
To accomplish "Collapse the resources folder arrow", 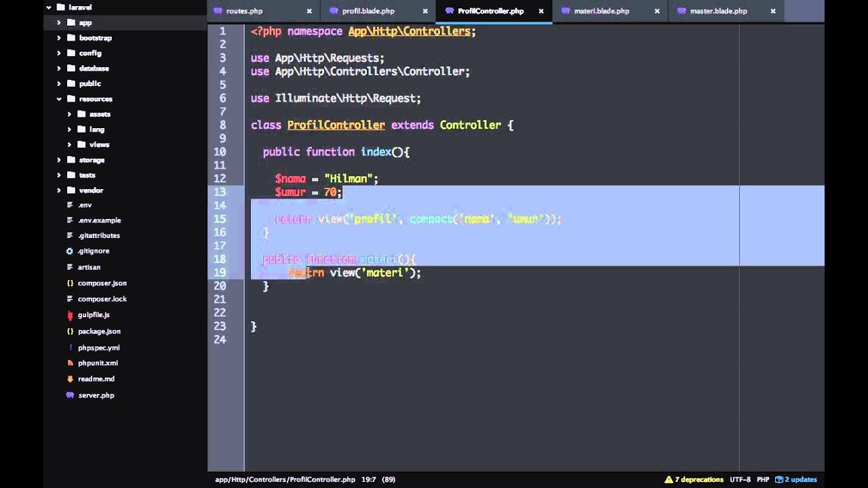I will click(59, 99).
